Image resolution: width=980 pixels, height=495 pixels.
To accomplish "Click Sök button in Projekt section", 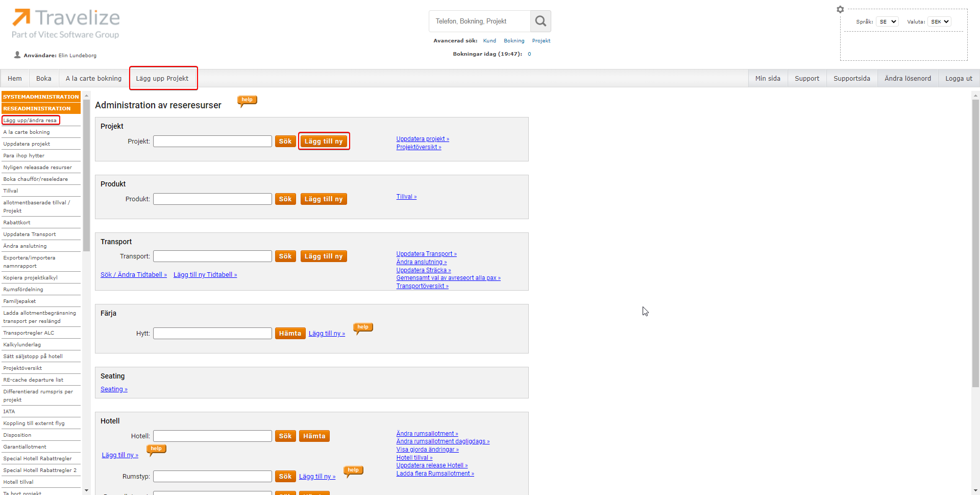I will [x=285, y=142].
